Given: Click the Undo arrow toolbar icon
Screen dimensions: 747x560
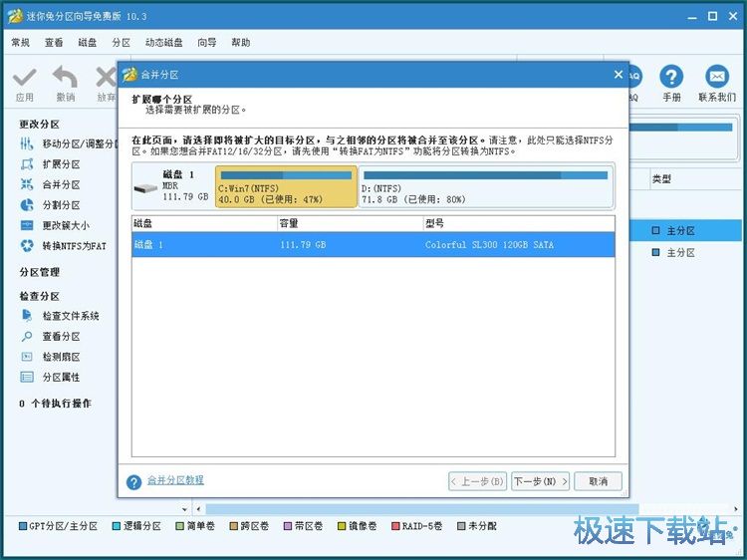Looking at the screenshot, I should (x=66, y=77).
